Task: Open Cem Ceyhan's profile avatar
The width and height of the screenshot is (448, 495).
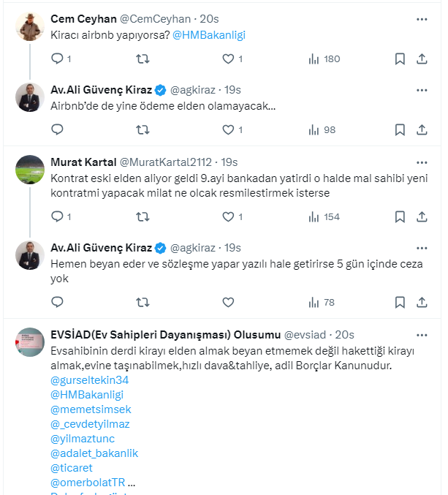Action: [30, 26]
